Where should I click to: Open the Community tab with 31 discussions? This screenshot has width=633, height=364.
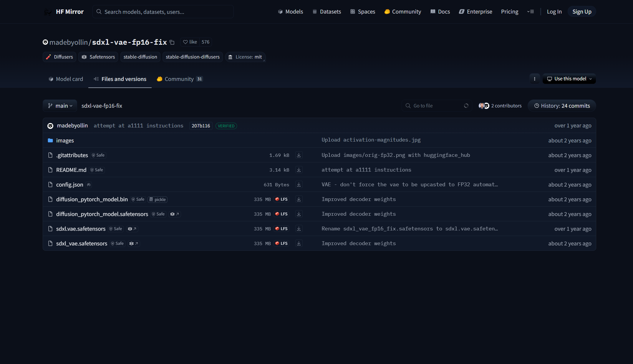(180, 79)
